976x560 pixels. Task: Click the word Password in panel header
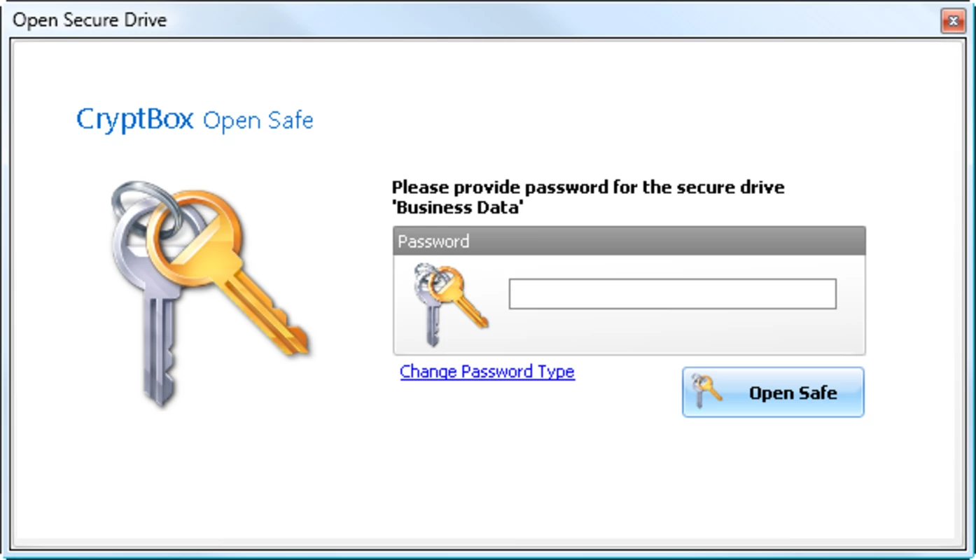[x=433, y=241]
